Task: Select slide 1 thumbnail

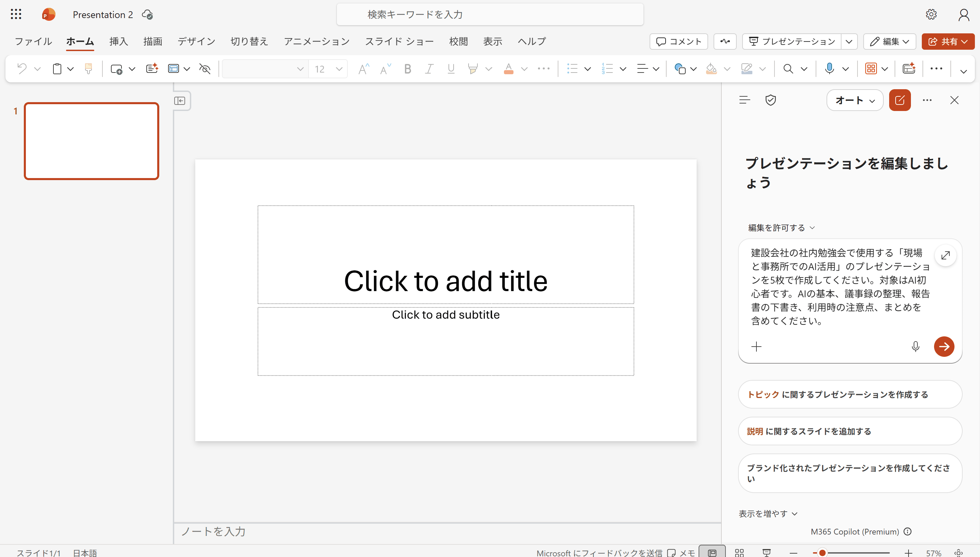Action: click(x=91, y=141)
